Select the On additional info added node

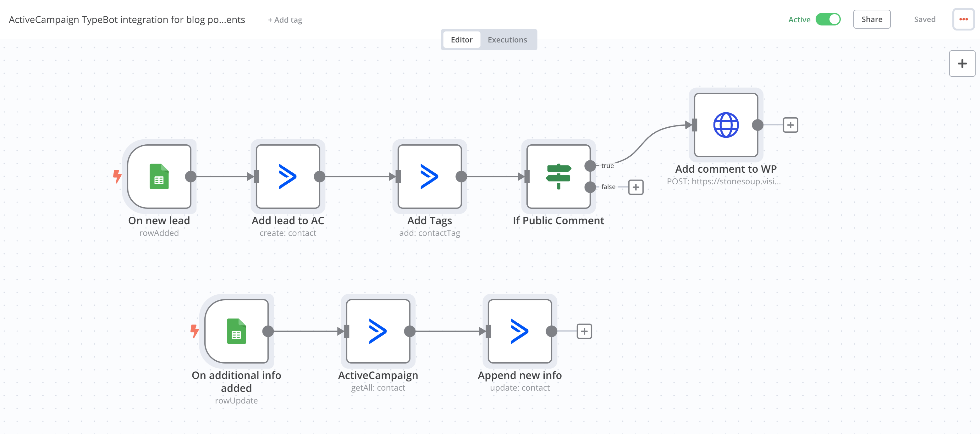(236, 331)
